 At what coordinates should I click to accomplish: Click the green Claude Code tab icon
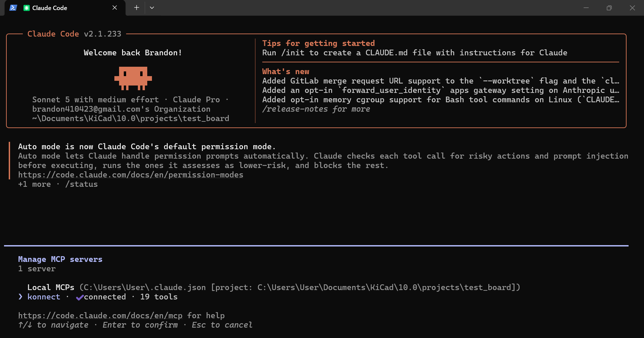26,8
